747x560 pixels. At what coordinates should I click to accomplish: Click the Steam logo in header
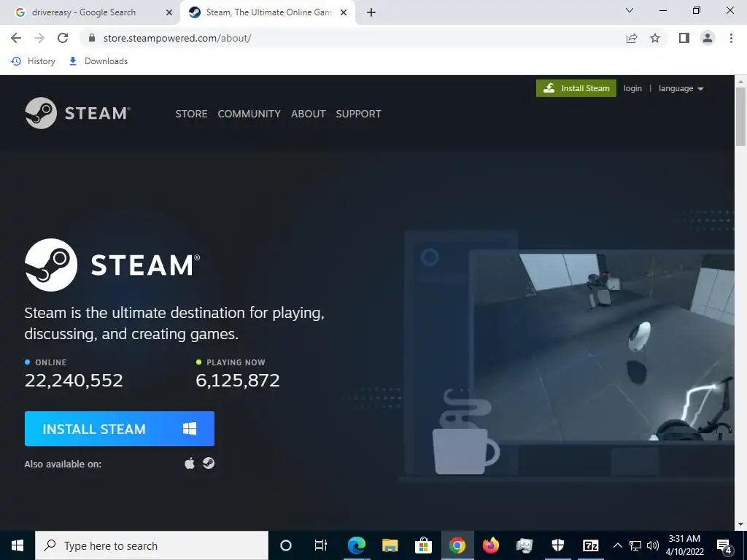pos(77,113)
